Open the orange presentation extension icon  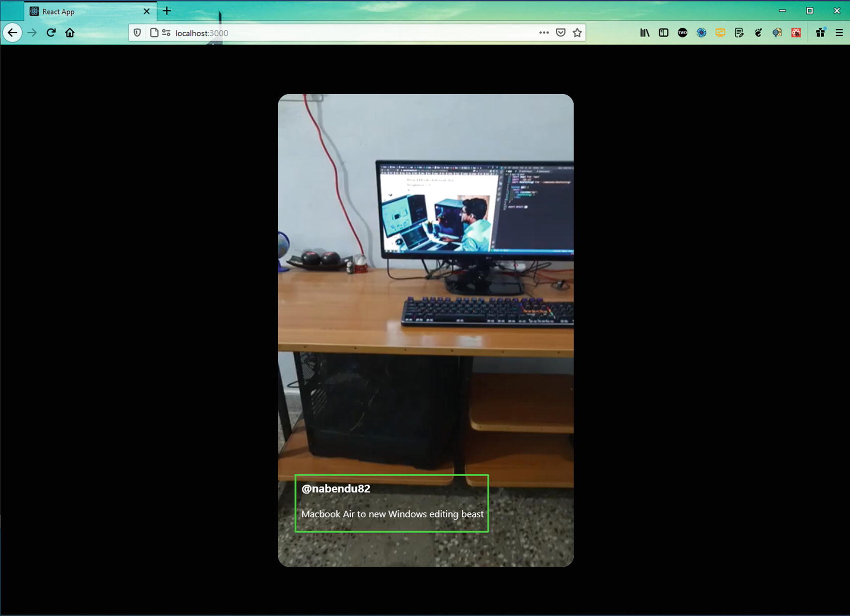tap(720, 33)
